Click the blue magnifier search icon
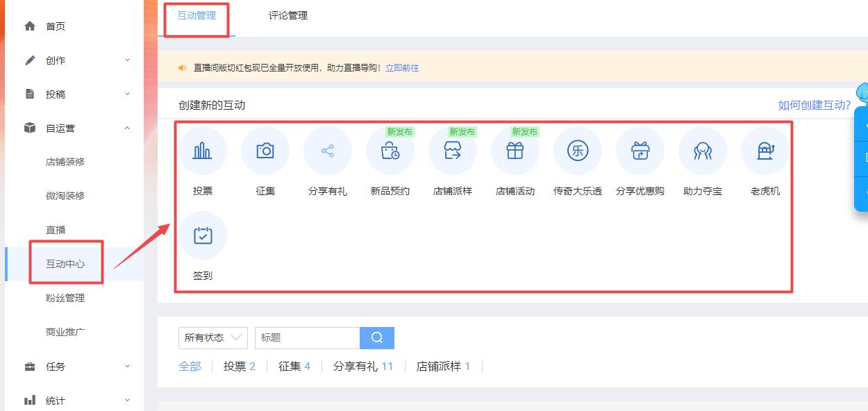The image size is (868, 411). (x=377, y=337)
